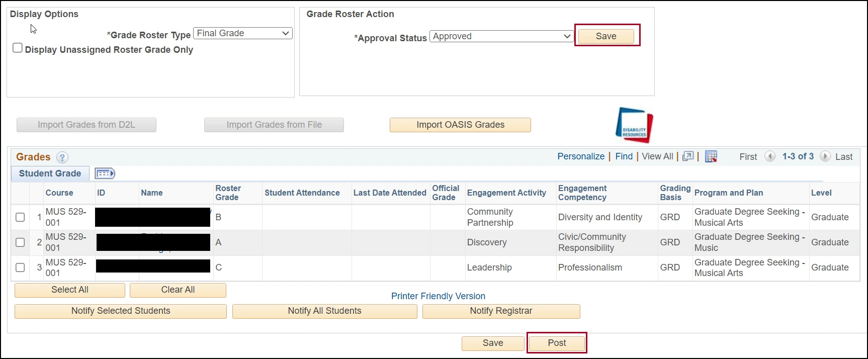Click the Student Attendance column header
868x359 pixels.
[302, 193]
